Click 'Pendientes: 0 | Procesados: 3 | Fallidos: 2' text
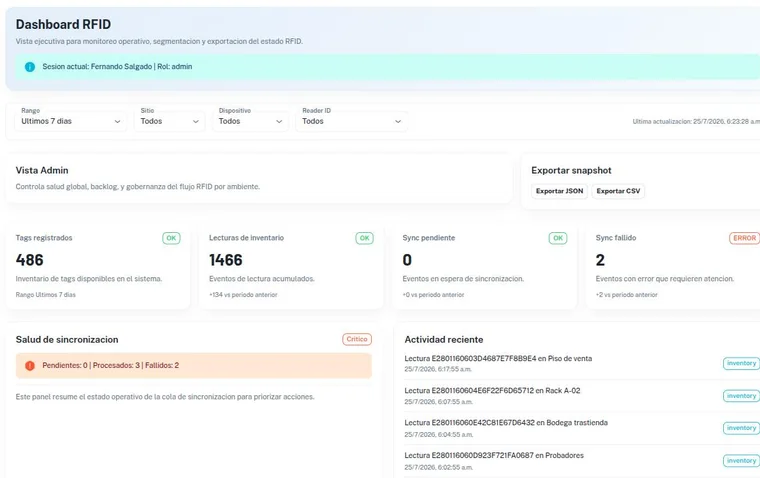760x478 pixels. coord(111,366)
